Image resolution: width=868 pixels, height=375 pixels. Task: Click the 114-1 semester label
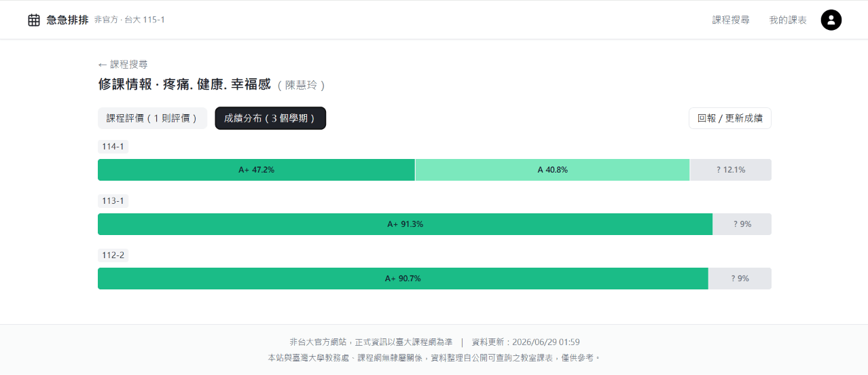(113, 147)
